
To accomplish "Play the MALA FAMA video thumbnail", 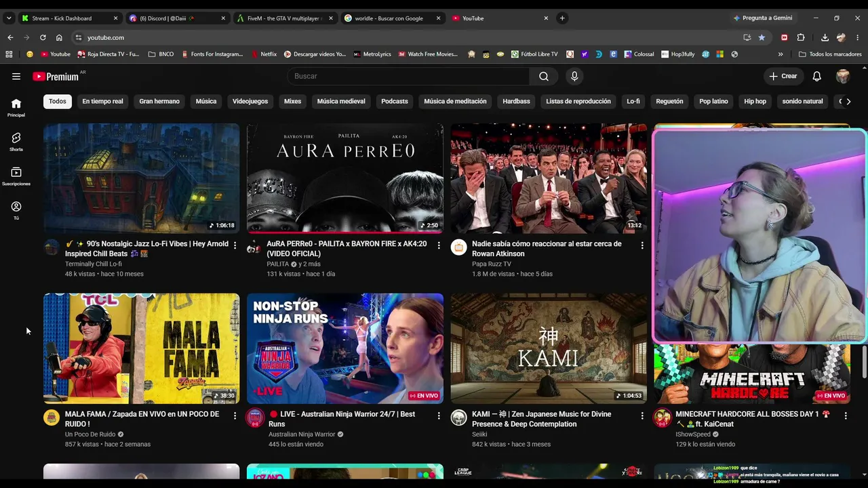I will click(x=142, y=348).
